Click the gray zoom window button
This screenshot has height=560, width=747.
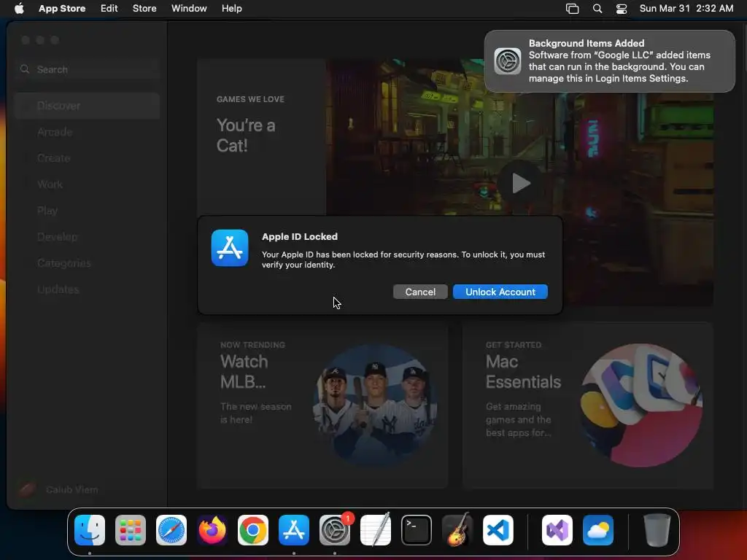pyautogui.click(x=55, y=40)
